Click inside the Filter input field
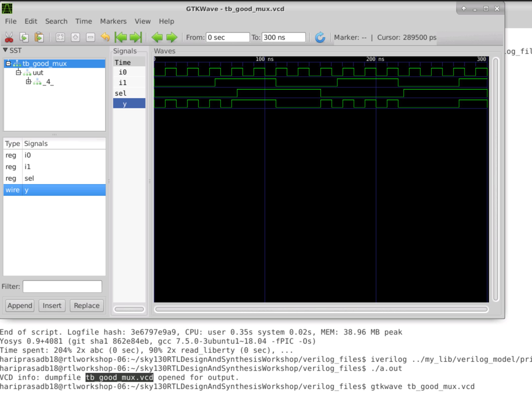Viewport: 532px width, 395px height. (x=62, y=286)
